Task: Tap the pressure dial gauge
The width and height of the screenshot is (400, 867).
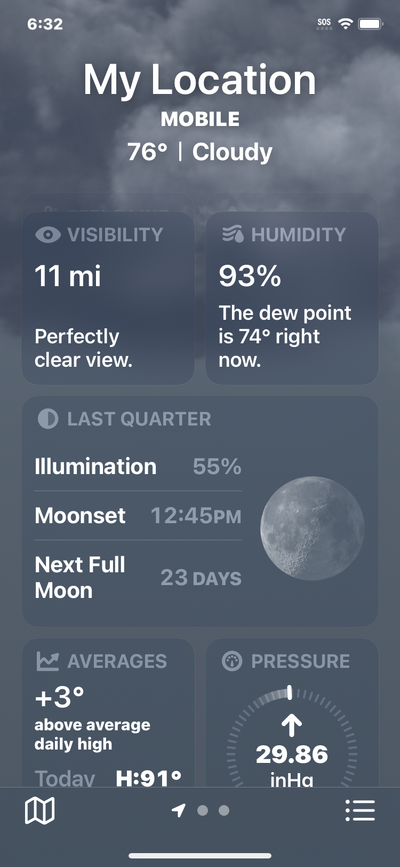Action: pyautogui.click(x=292, y=737)
